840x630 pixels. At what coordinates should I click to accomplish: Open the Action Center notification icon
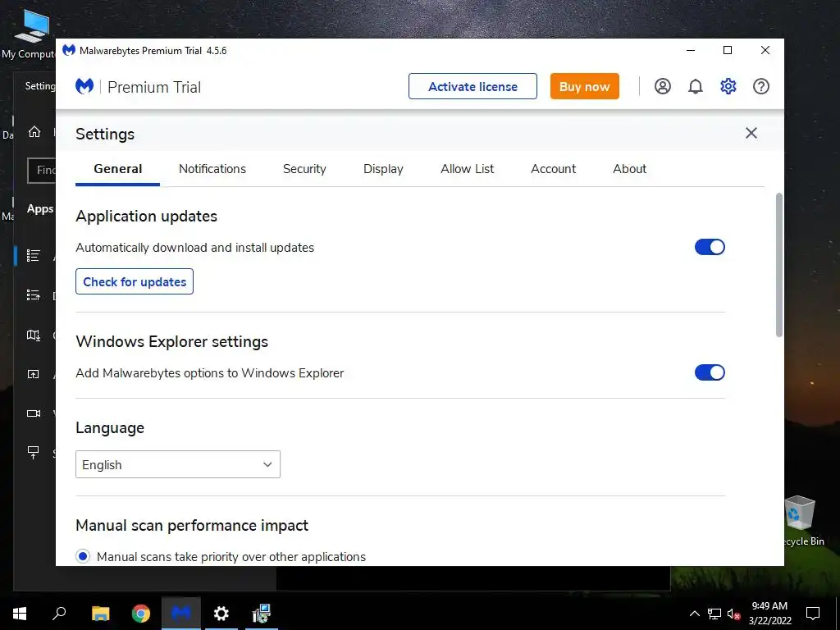[x=813, y=614]
